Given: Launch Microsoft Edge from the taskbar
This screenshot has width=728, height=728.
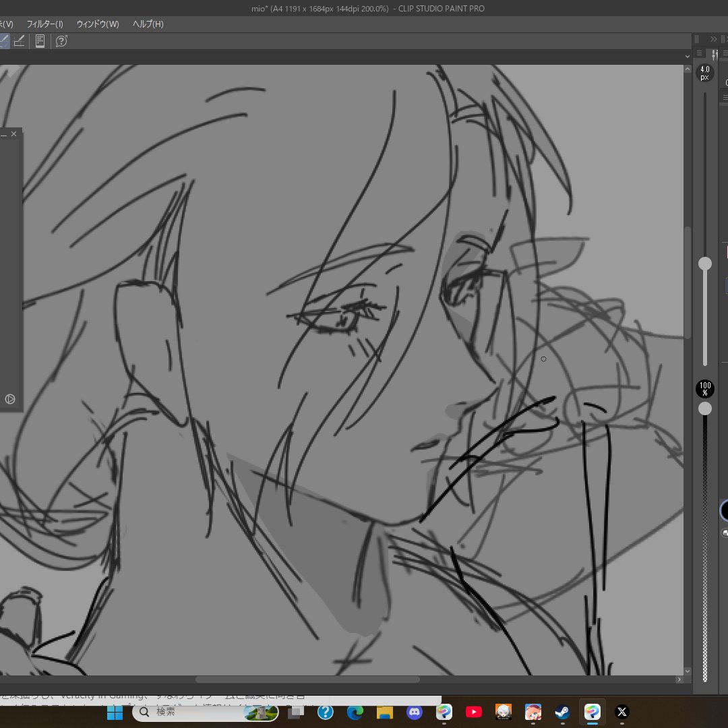Looking at the screenshot, I should point(355,712).
